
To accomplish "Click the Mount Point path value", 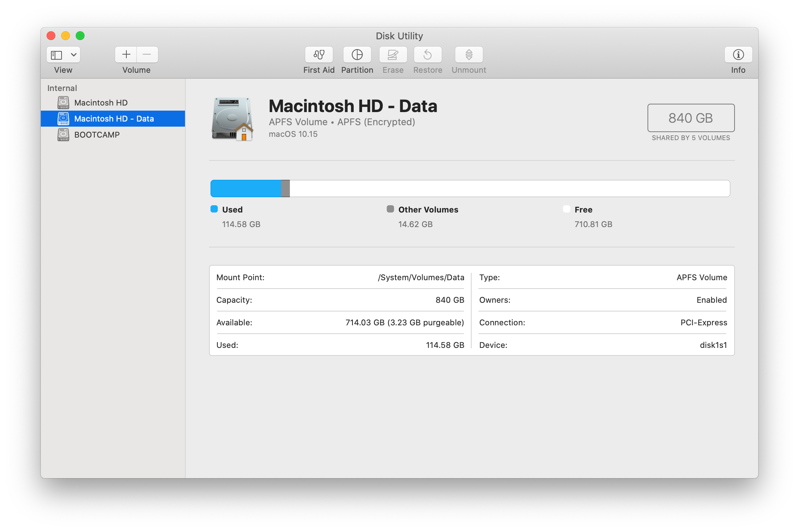I will 421,277.
